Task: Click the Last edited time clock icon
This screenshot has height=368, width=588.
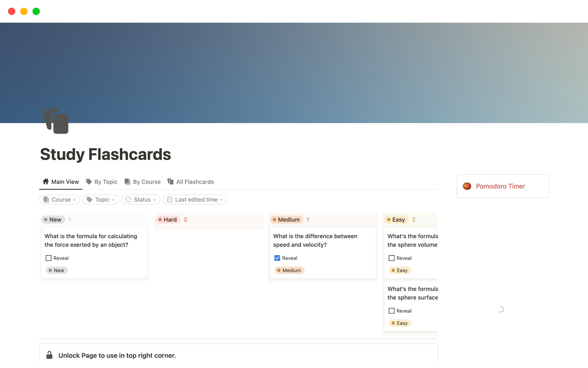Action: pyautogui.click(x=169, y=199)
